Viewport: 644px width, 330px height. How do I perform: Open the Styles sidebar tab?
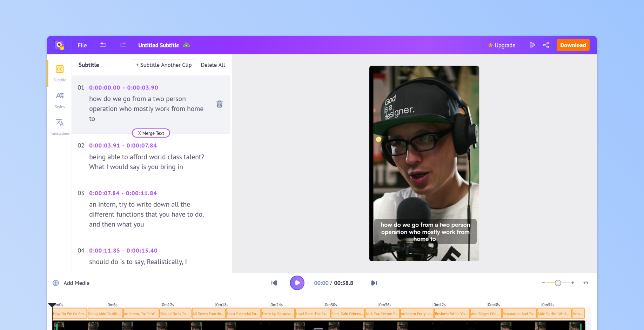pos(60,100)
